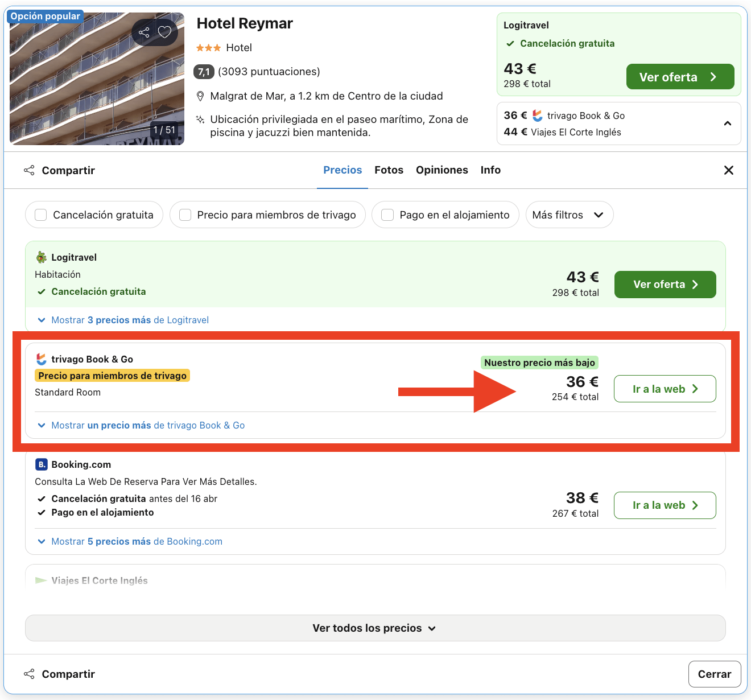This screenshot has width=751, height=700.
Task: Enable the Pago en el alojamiento filter
Action: [387, 215]
